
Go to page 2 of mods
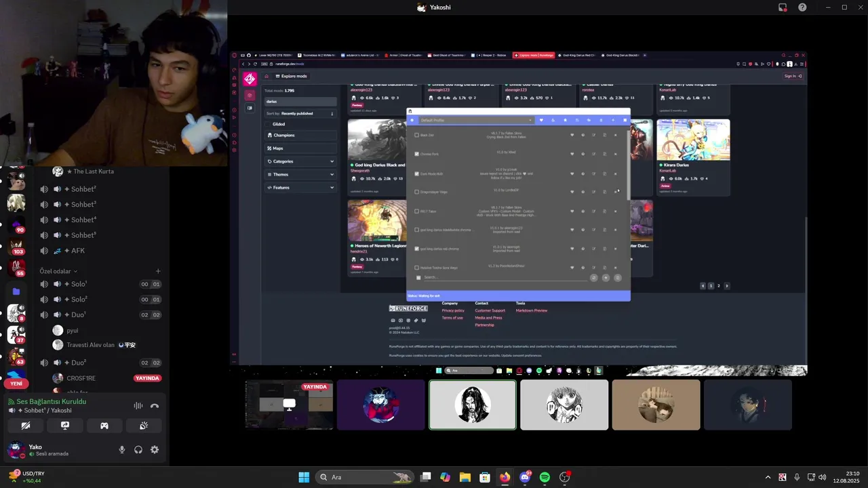(x=719, y=286)
